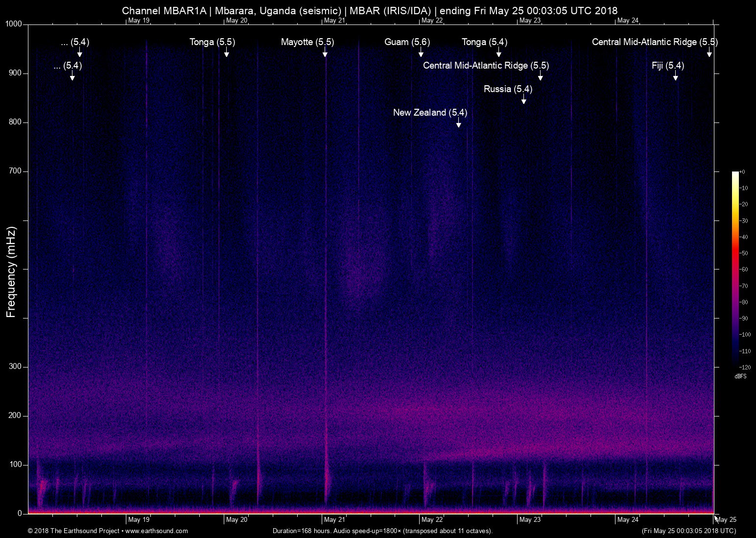Select the May 23 label on top axis
The height and width of the screenshot is (538, 756).
point(530,21)
